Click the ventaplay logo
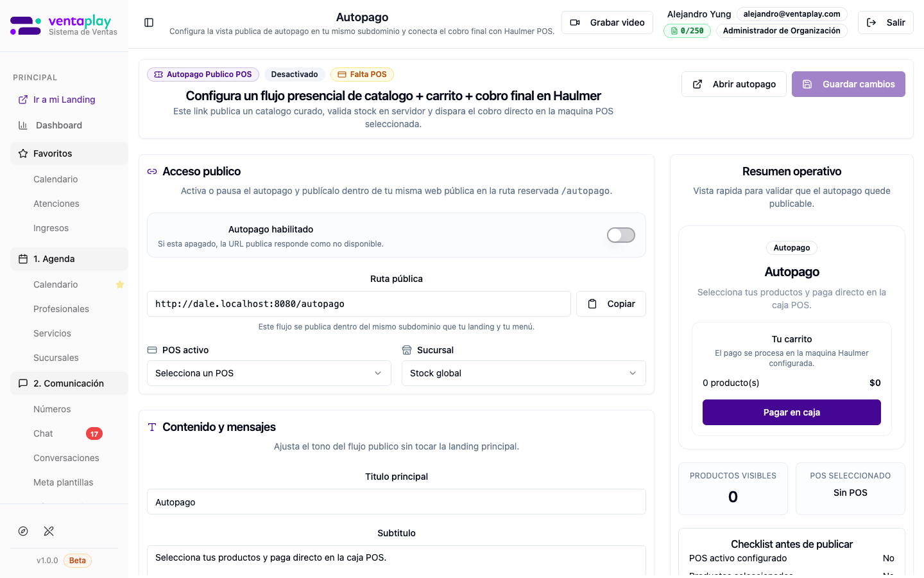 click(x=64, y=26)
